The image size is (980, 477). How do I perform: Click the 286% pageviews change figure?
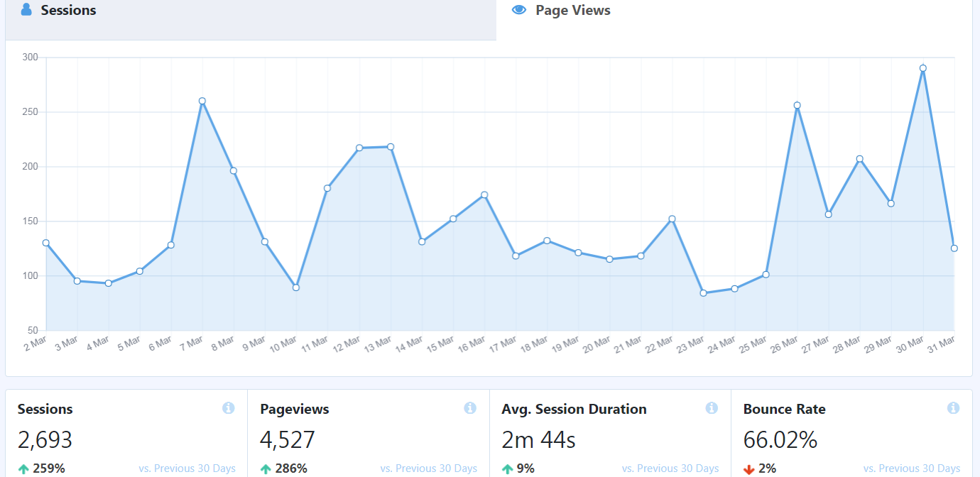(x=291, y=468)
